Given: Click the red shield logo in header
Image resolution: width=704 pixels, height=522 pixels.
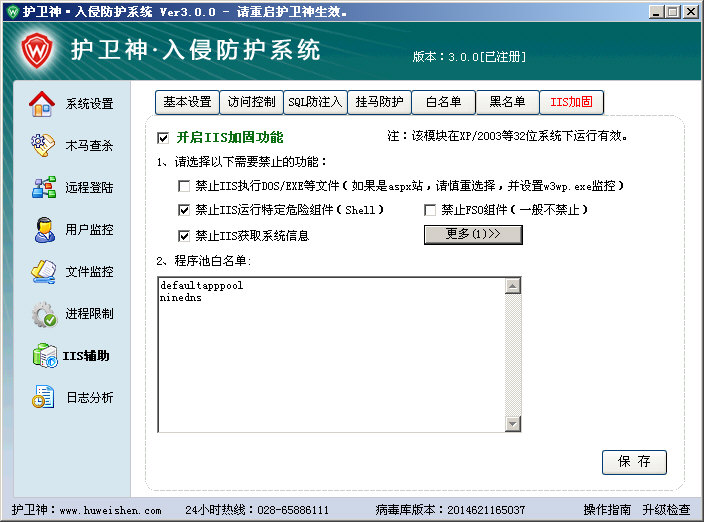Looking at the screenshot, I should (x=37, y=50).
